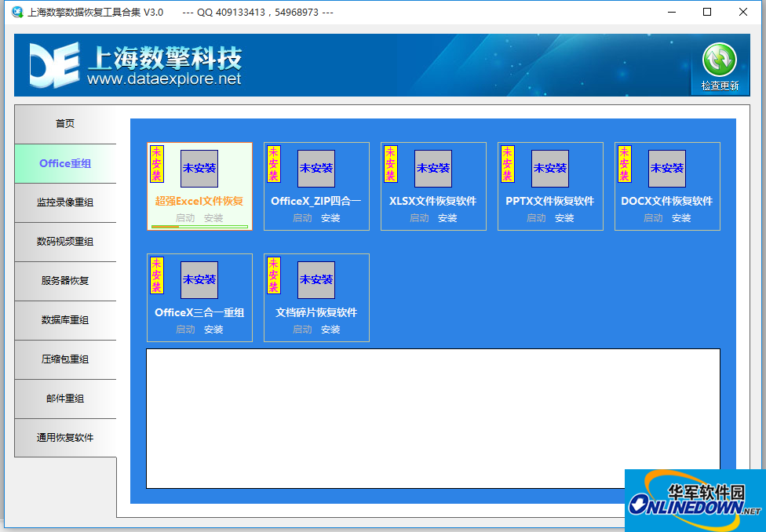Click the DOCX文件恢复软件 title text
The height and width of the screenshot is (532, 766).
click(x=667, y=201)
